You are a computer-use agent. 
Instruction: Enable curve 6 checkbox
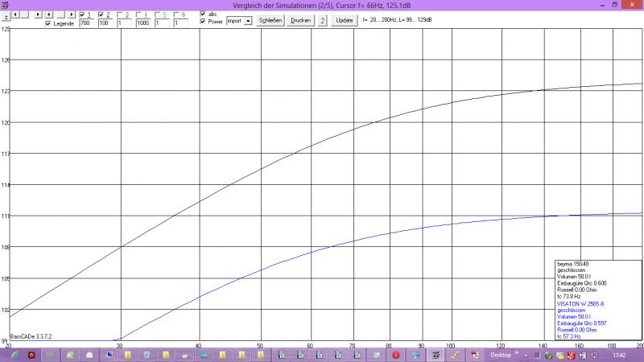(x=176, y=14)
